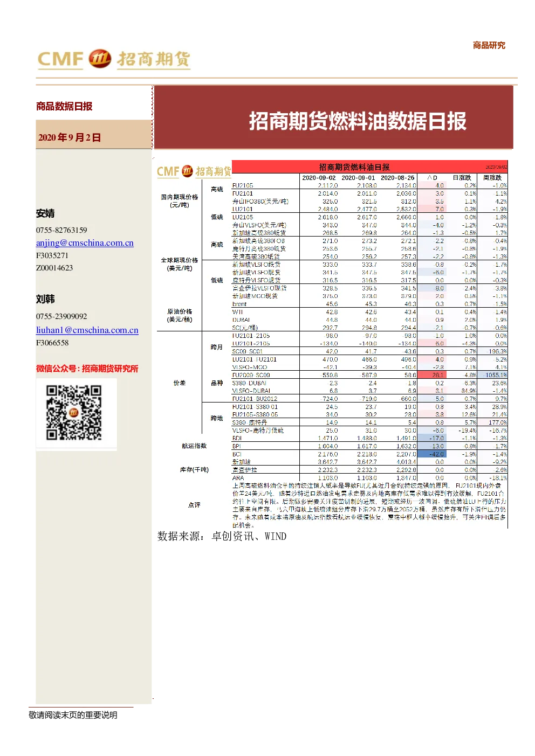Click the VLSFO-鹿特丹低硫 row label
The width and height of the screenshot is (535, 756).
pos(258,431)
